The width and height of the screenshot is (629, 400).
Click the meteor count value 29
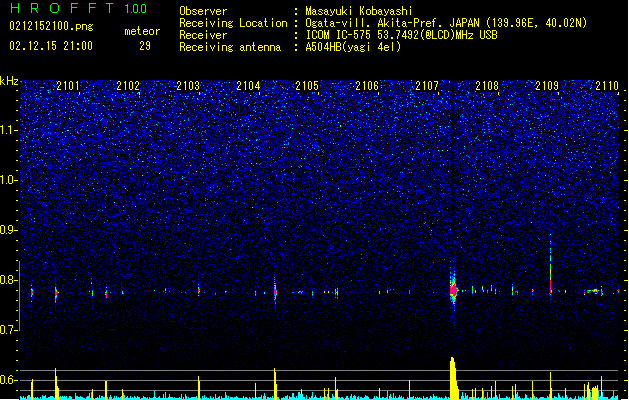coord(145,46)
